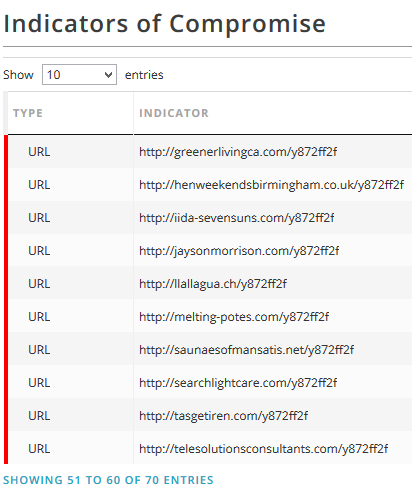Click the Indicators of Compromise heading
The image size is (412, 503).
(x=164, y=24)
